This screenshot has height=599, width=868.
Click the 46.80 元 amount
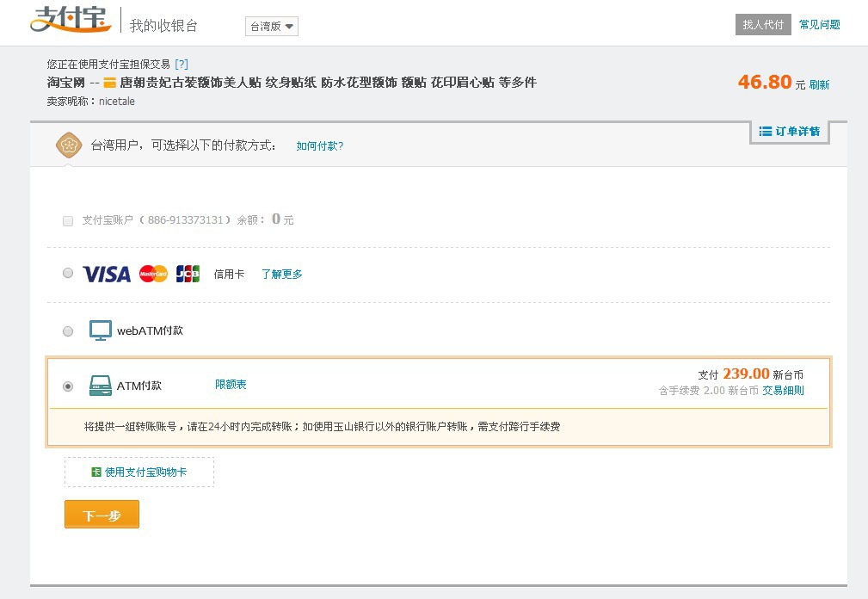tap(772, 83)
